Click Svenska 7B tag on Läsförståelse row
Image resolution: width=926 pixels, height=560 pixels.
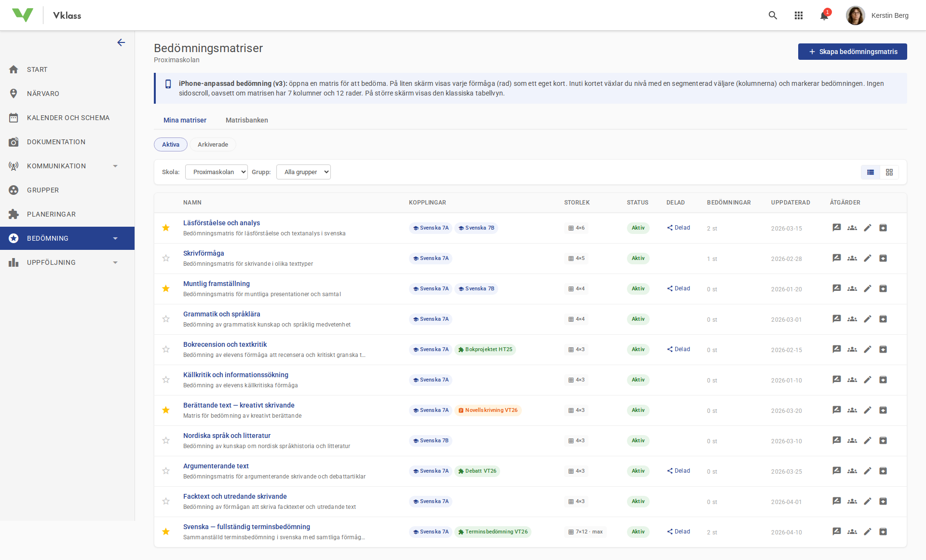[x=476, y=228]
